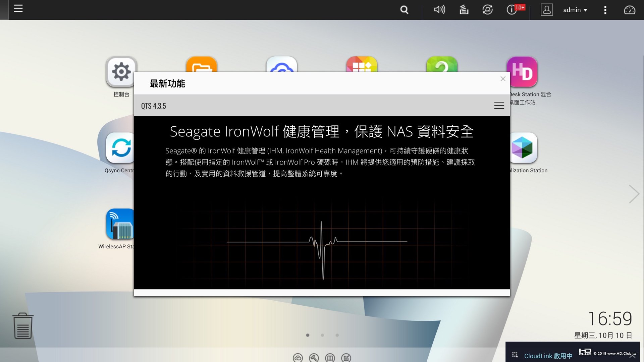This screenshot has width=644, height=362.
Task: Open Virtualization Station cube icon
Action: pos(523,148)
